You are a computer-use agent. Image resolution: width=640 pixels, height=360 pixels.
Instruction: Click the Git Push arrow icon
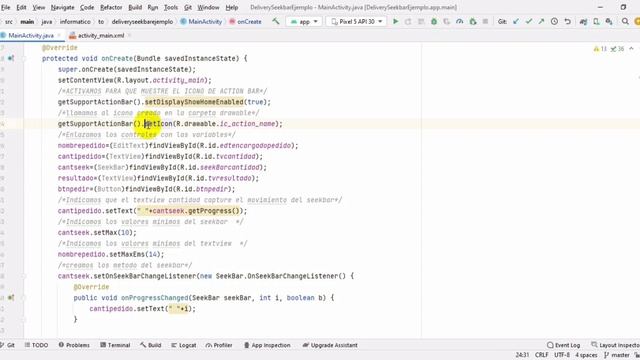point(541,21)
